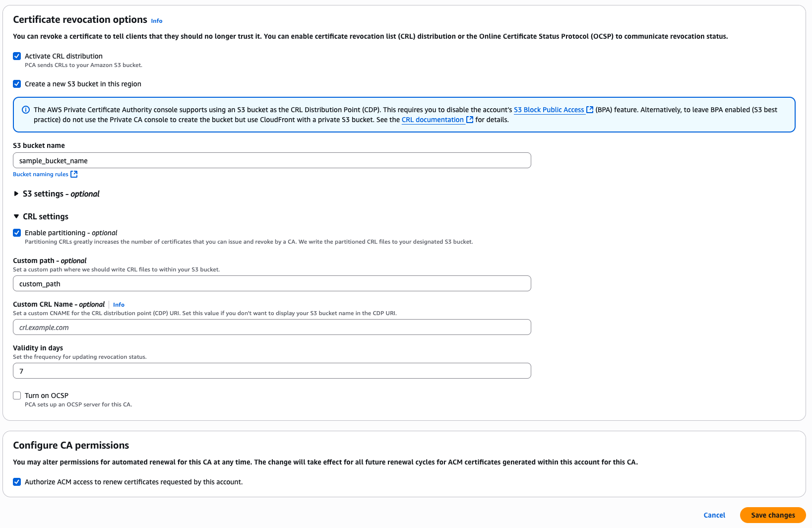Uncheck Authorize ACM access to renew certificates
Image resolution: width=812 pixels, height=528 pixels.
pyautogui.click(x=16, y=481)
